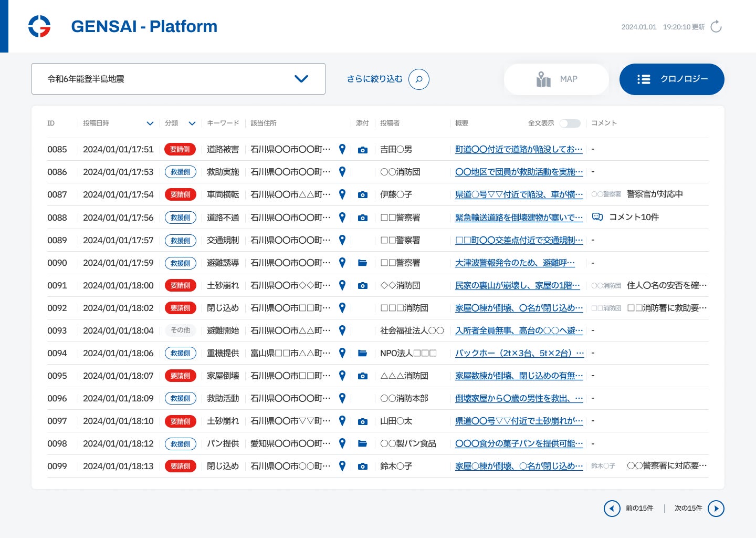Image resolution: width=756 pixels, height=538 pixels.
Task: Click map pin for entry 0096
Action: pyautogui.click(x=342, y=398)
